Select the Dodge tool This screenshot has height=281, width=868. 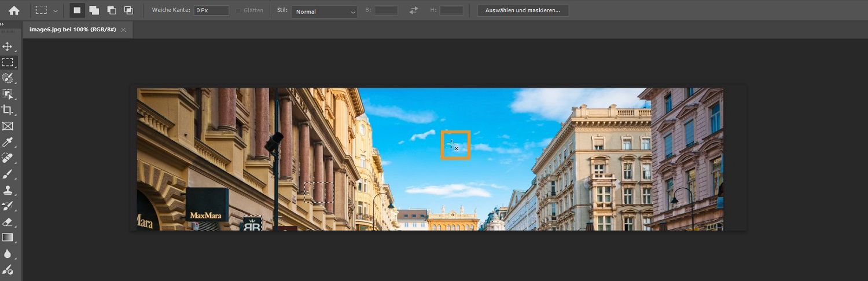click(8, 269)
